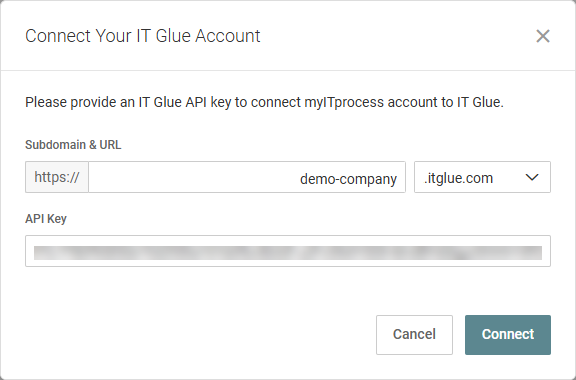Click the word myITprocess in the instructions
This screenshot has width=576, height=380.
tap(344, 102)
